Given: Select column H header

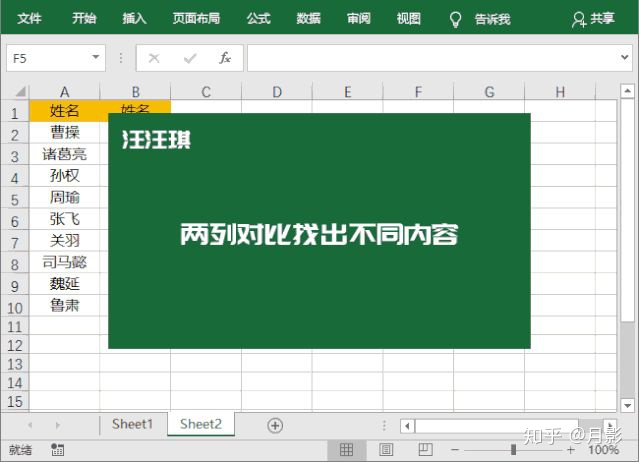Looking at the screenshot, I should [x=560, y=92].
